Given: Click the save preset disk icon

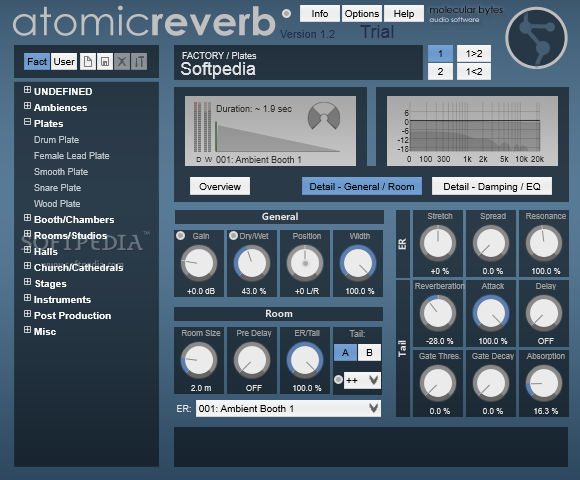Looking at the screenshot, I should pyautogui.click(x=105, y=61).
